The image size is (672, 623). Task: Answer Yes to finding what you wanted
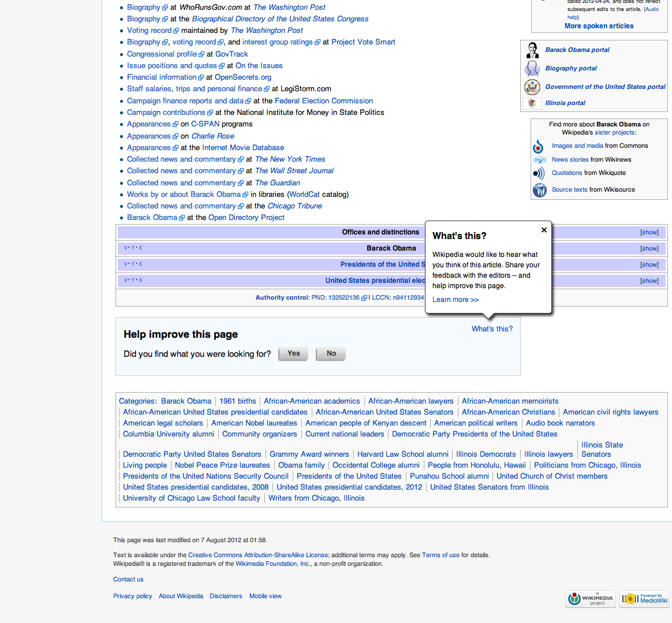pyautogui.click(x=294, y=354)
